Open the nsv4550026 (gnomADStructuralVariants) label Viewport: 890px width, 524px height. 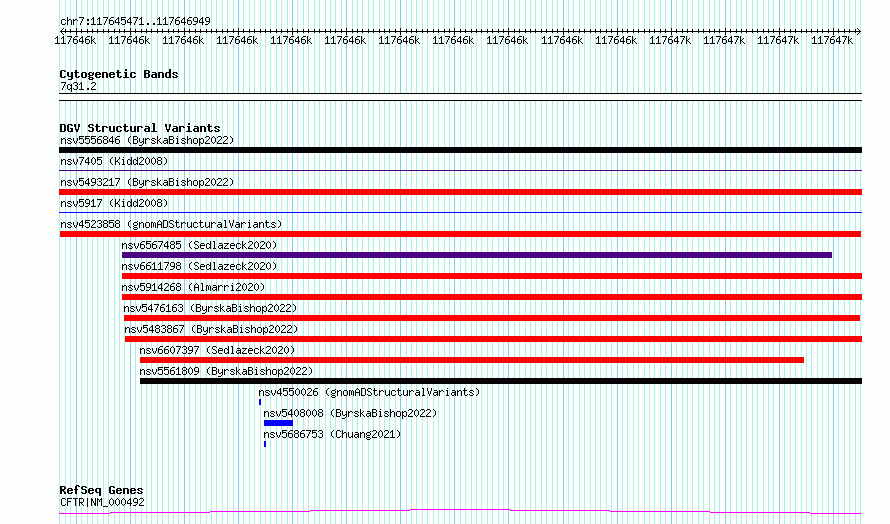[369, 392]
